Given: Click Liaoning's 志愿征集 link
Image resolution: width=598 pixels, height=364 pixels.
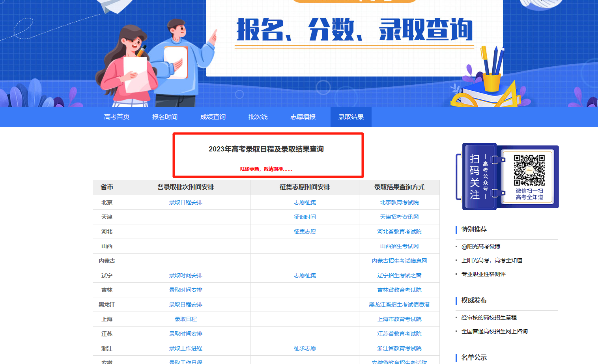Looking at the screenshot, I should (x=305, y=275).
